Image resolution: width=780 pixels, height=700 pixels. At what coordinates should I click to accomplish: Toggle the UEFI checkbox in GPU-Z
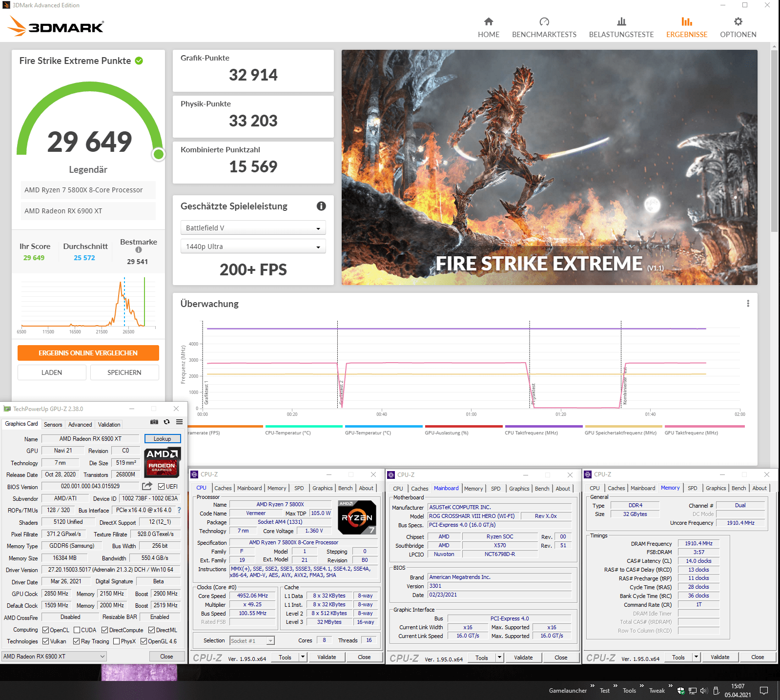[162, 486]
